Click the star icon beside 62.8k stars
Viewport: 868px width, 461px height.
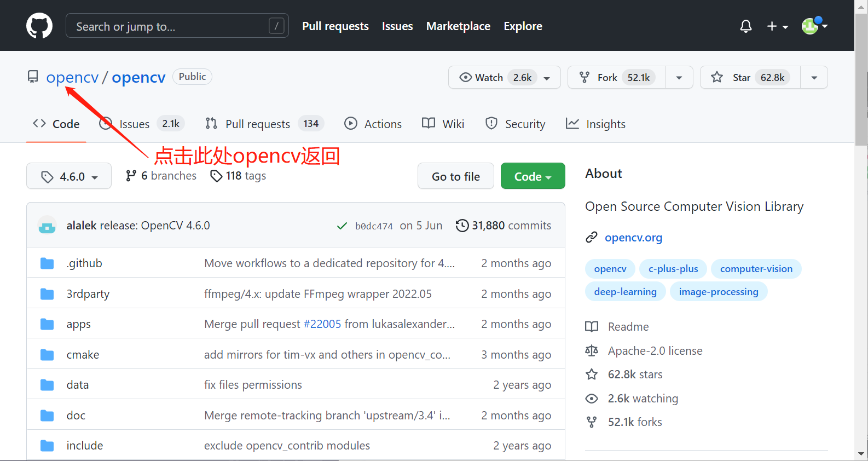(592, 374)
